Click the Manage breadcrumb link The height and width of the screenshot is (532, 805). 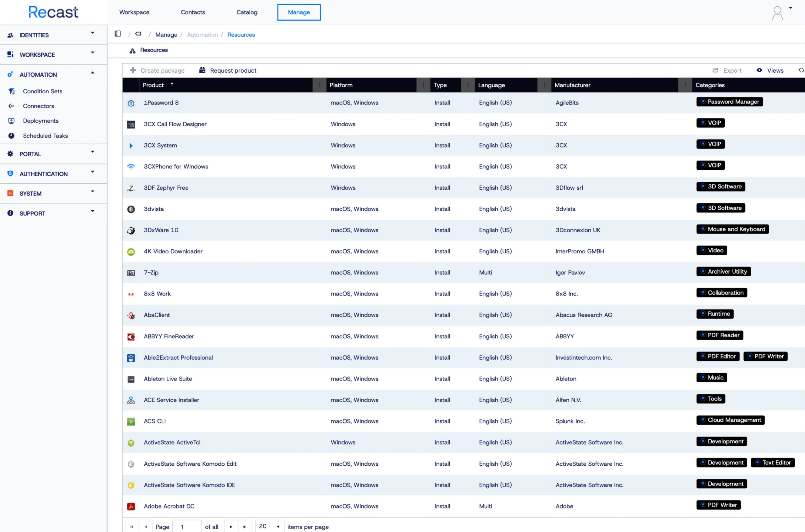[x=166, y=35]
